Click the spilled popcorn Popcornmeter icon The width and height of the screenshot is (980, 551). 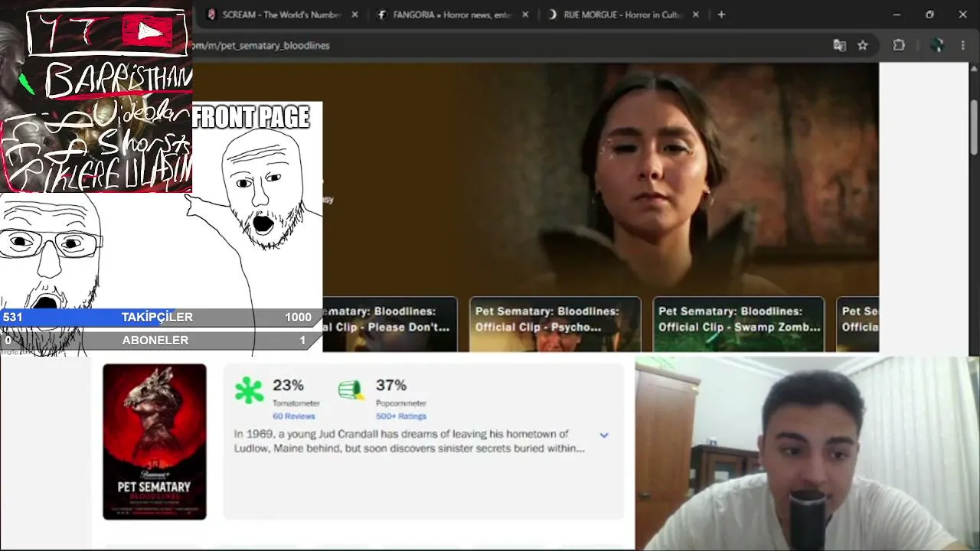click(x=351, y=390)
